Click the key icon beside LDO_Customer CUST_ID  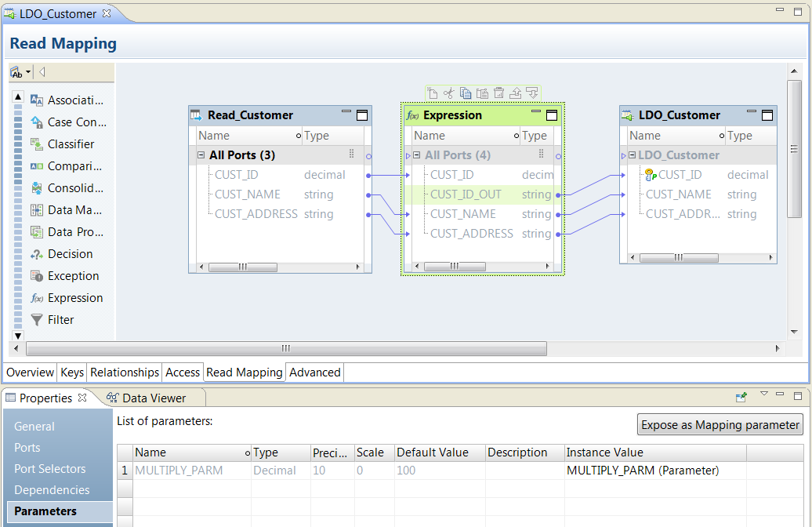click(x=651, y=175)
